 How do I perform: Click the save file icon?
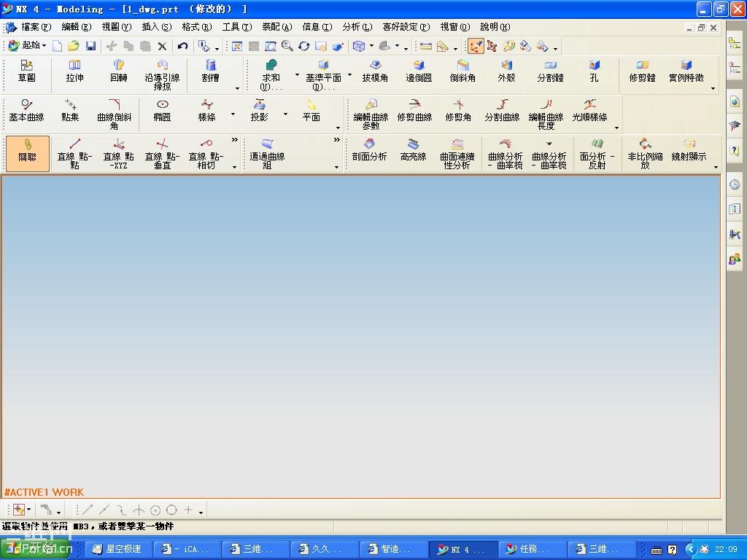click(x=90, y=46)
